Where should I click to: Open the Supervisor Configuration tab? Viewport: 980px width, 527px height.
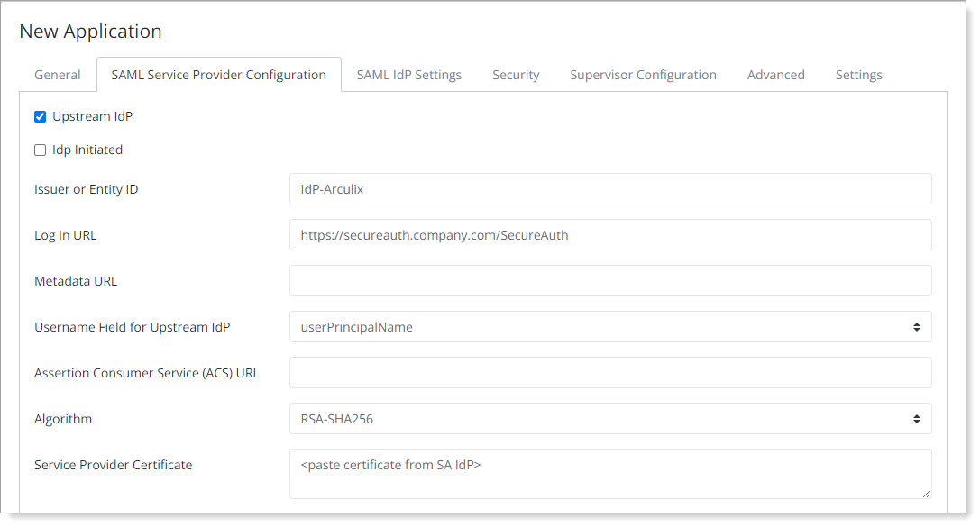[643, 75]
